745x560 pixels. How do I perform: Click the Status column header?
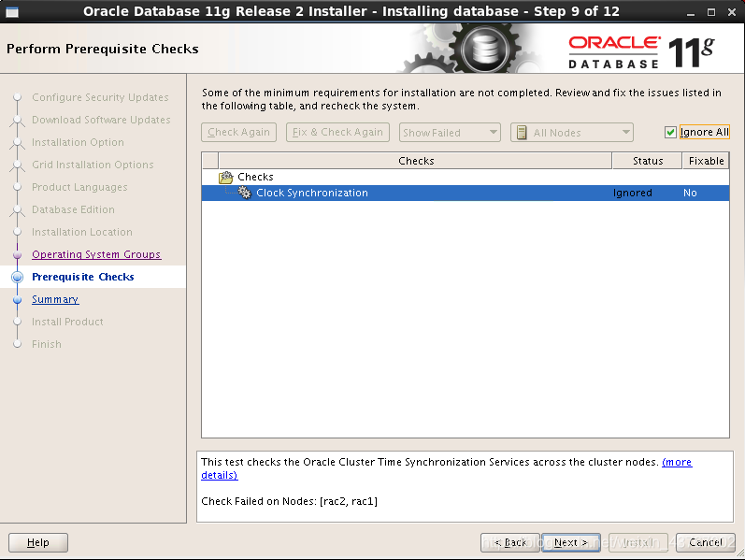coord(647,161)
